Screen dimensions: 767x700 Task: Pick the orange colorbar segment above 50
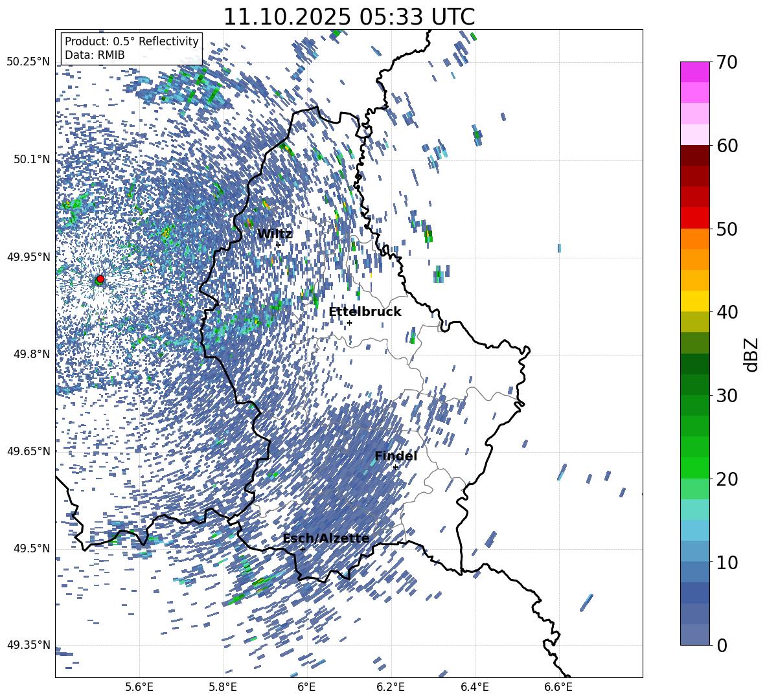pyautogui.click(x=694, y=238)
